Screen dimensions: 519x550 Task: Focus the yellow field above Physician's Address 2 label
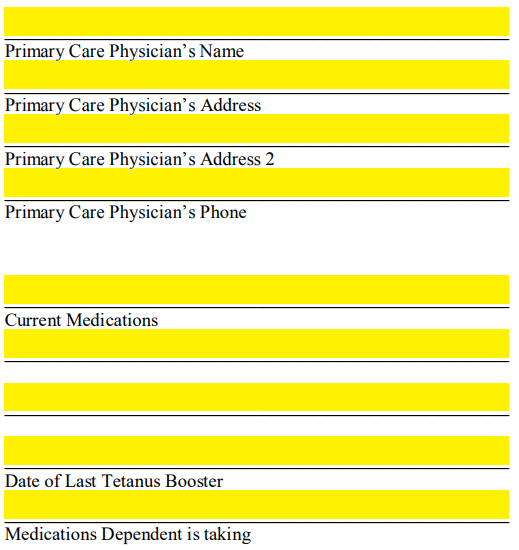point(256,128)
